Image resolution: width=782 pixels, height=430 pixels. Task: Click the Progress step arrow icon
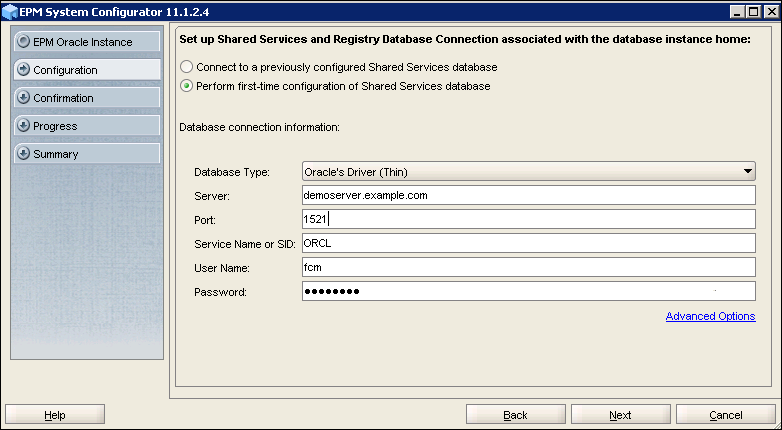23,126
